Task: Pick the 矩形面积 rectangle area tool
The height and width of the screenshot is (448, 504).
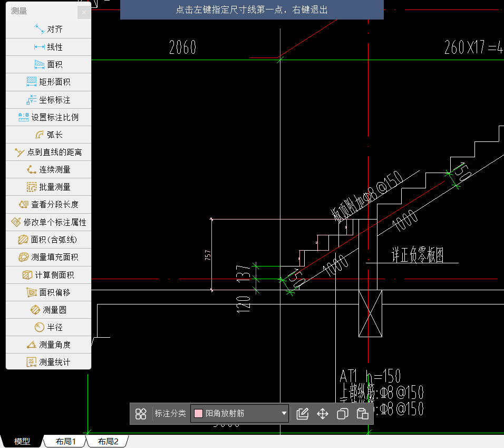Action: click(49, 82)
